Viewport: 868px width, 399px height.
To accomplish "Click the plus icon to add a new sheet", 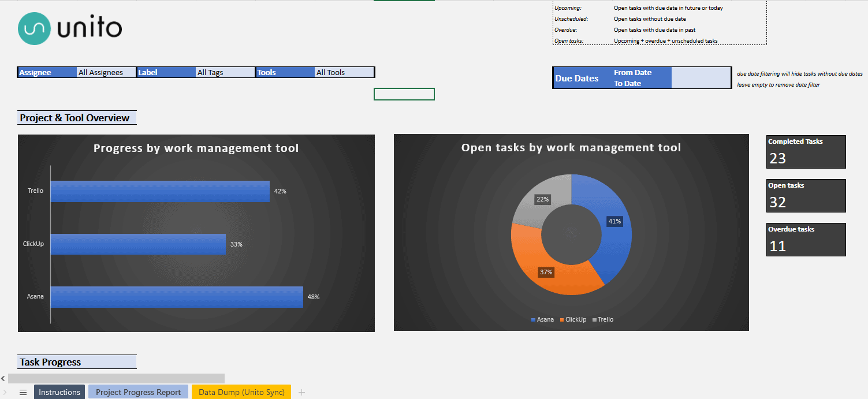I will [301, 392].
